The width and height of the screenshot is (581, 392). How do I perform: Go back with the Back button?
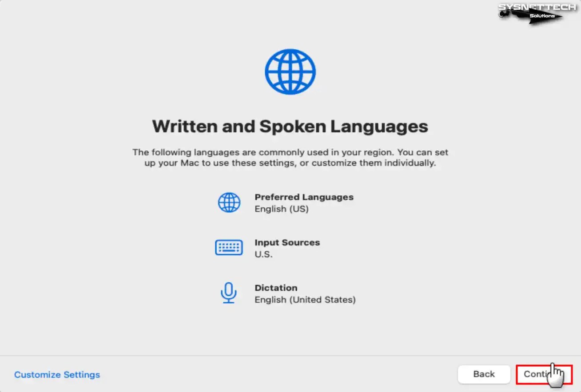[x=484, y=374]
